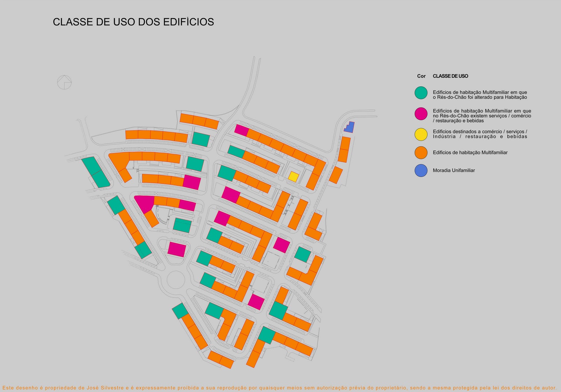Click the north arrow compass icon

tap(64, 82)
